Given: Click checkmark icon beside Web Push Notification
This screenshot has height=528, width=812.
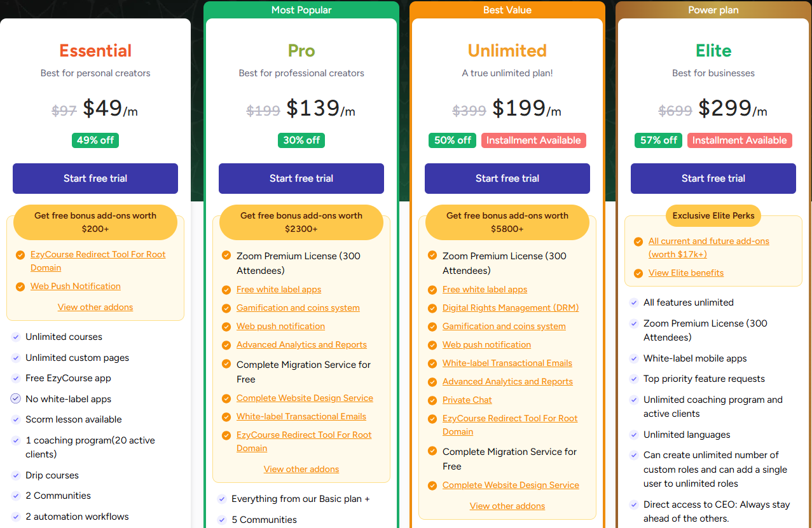Looking at the screenshot, I should (20, 287).
